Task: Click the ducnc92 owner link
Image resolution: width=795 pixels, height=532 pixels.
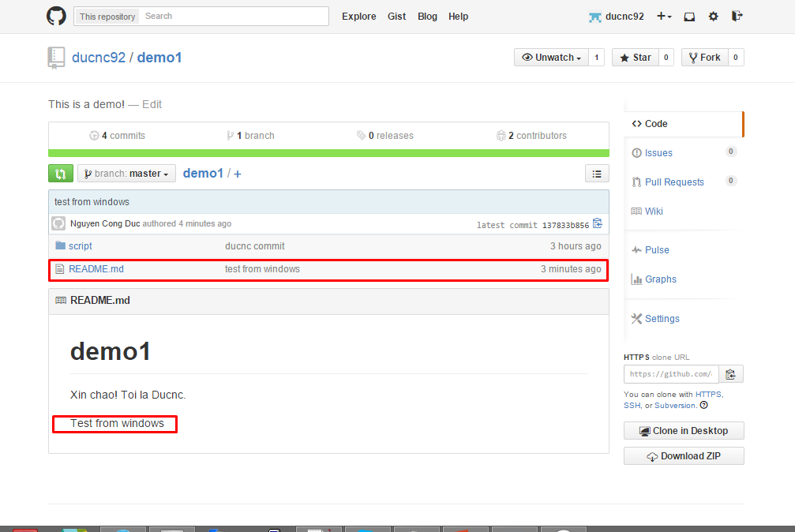Action: pos(99,58)
